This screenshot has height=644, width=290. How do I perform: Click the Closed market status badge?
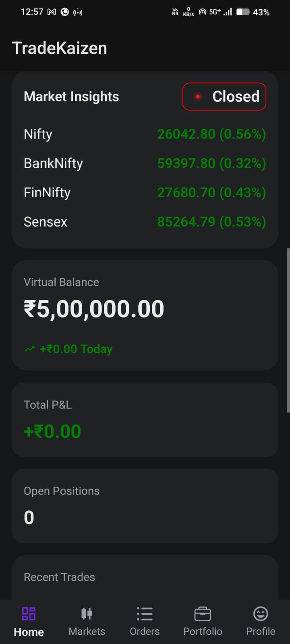[x=224, y=97]
